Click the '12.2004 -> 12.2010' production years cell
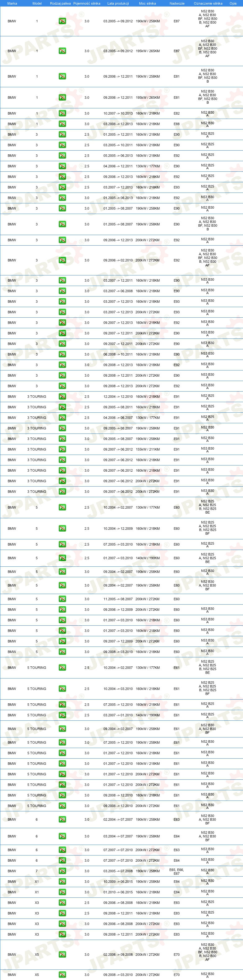243x980 pixels. (118, 397)
